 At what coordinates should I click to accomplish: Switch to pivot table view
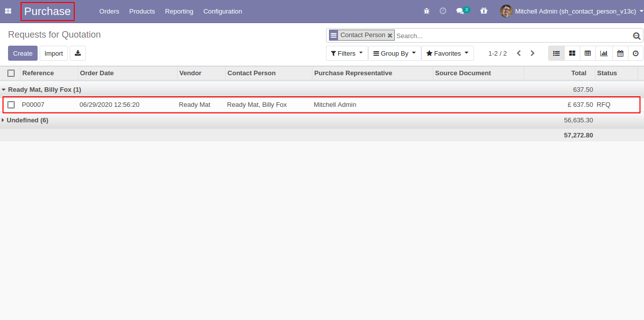coord(588,53)
